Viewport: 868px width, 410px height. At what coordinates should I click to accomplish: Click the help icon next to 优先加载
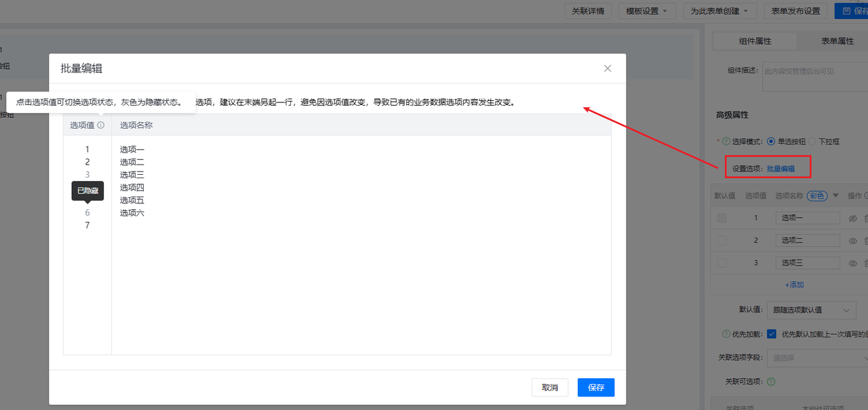727,334
